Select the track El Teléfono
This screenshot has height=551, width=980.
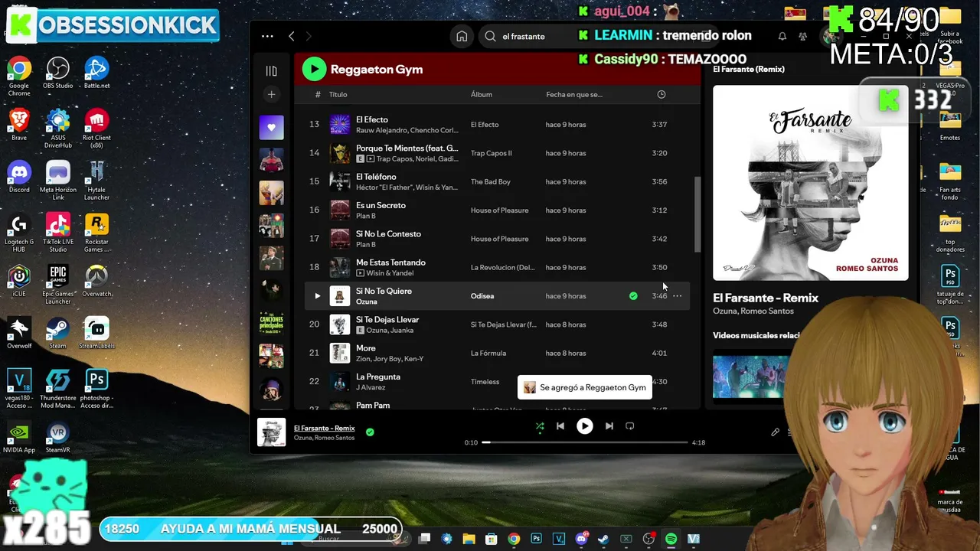tap(497, 181)
